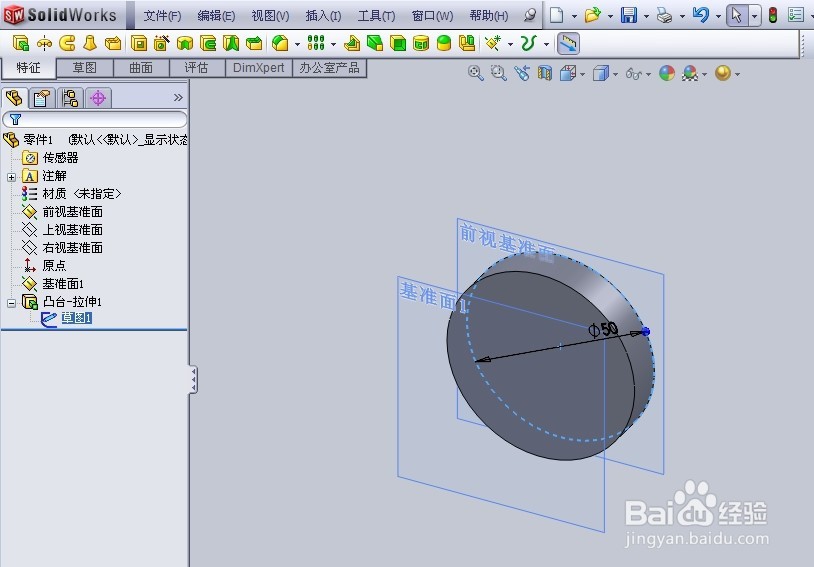This screenshot has width=814, height=567.
Task: Open dropdown arrow next to Open
Action: (610, 16)
